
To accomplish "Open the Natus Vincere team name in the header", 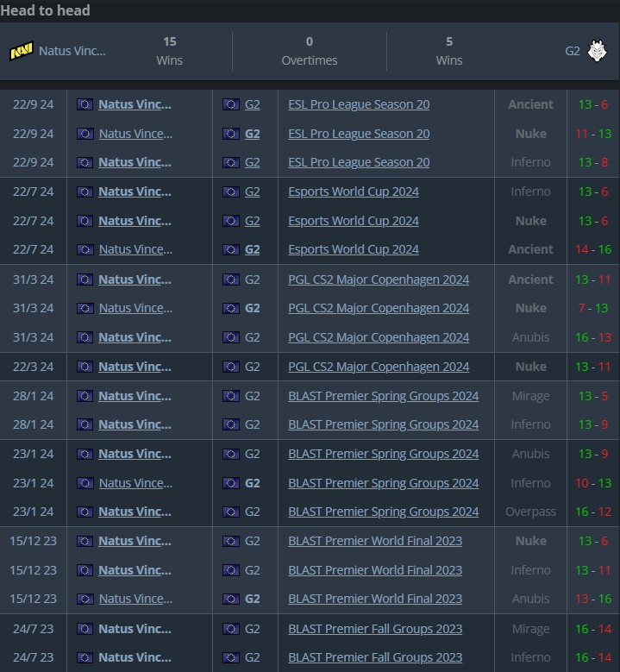I will coord(72,51).
